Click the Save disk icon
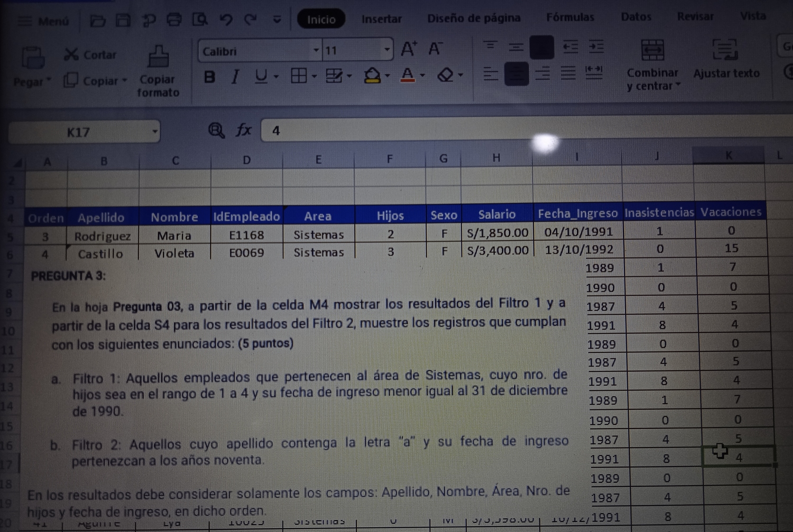The width and height of the screenshot is (793, 532). [x=123, y=21]
